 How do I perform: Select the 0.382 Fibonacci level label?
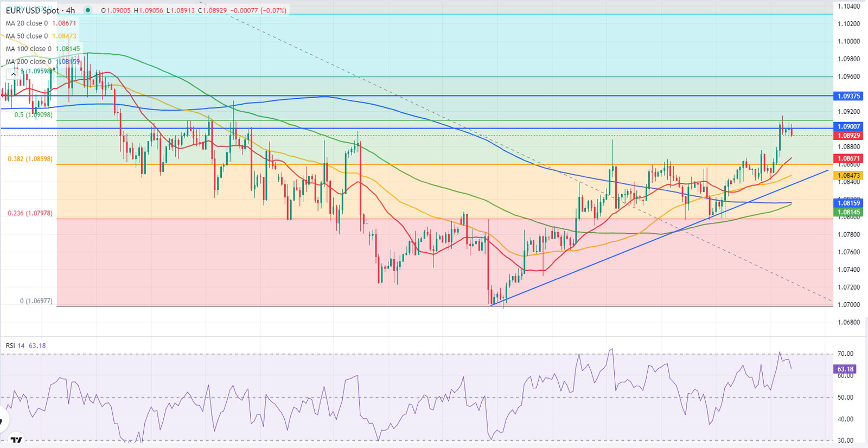pos(30,159)
